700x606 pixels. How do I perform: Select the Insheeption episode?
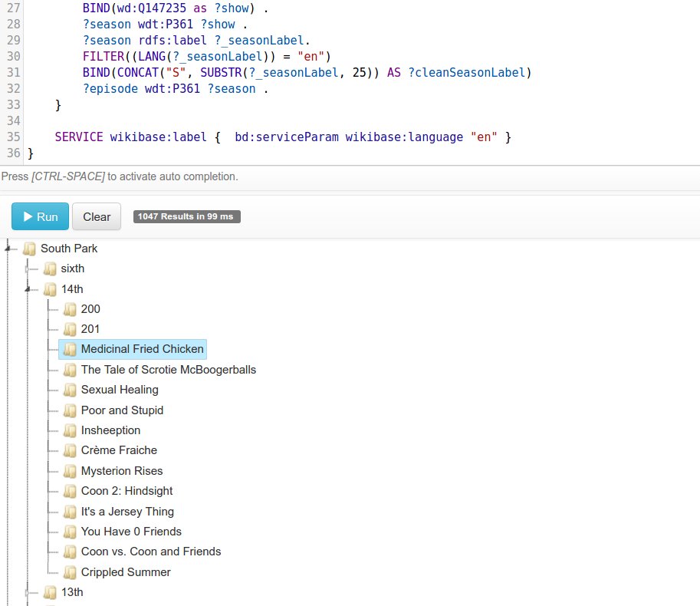pyautogui.click(x=110, y=430)
